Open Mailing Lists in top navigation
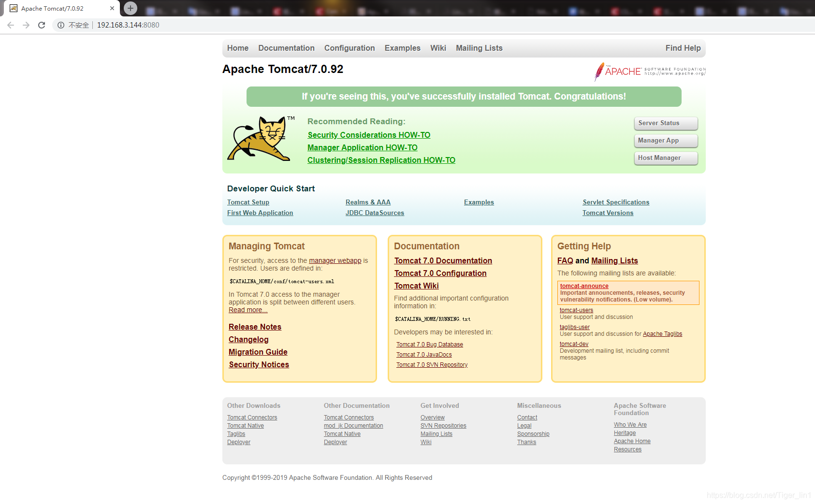815x504 pixels. (x=479, y=48)
